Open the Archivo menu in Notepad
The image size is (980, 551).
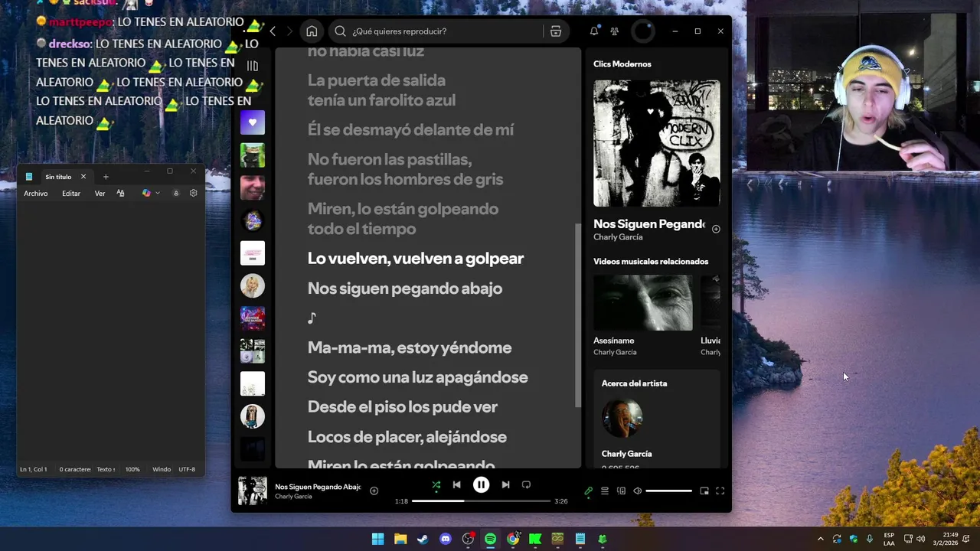click(x=36, y=194)
